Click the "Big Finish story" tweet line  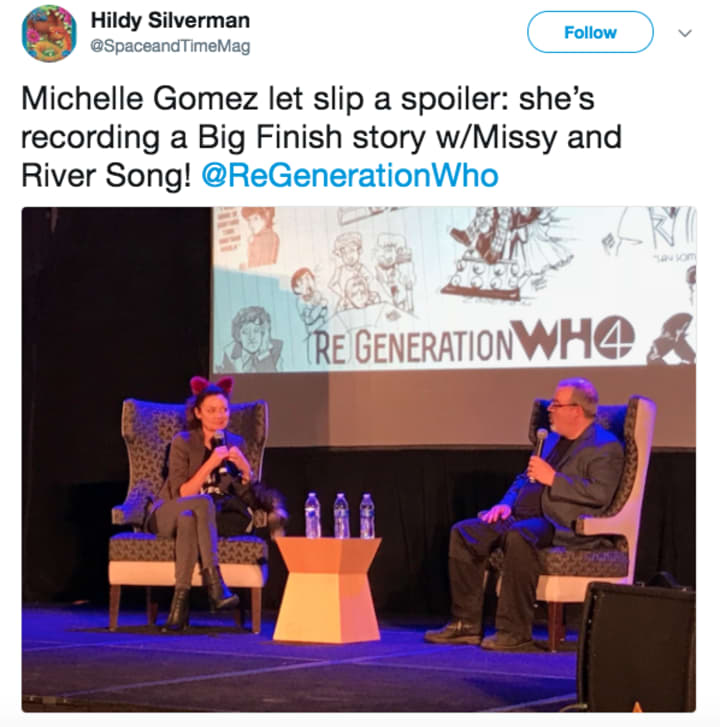click(x=321, y=137)
